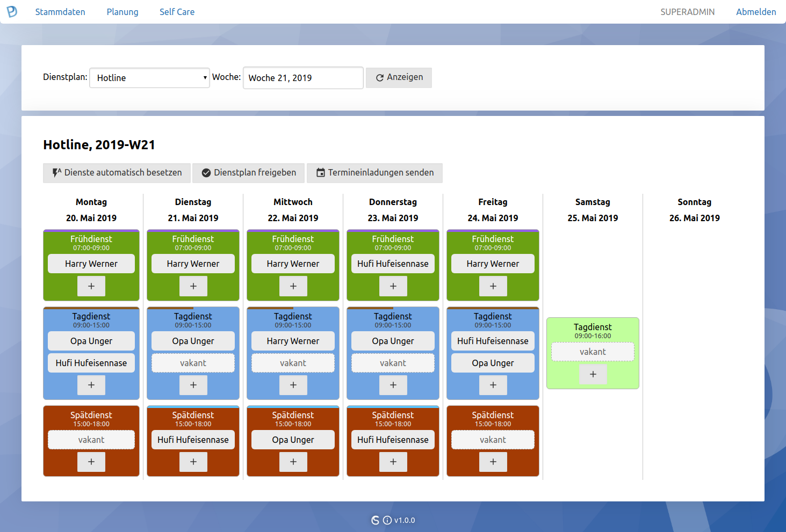Click the app logo in top-left corner
The height and width of the screenshot is (532, 786).
pos(12,11)
